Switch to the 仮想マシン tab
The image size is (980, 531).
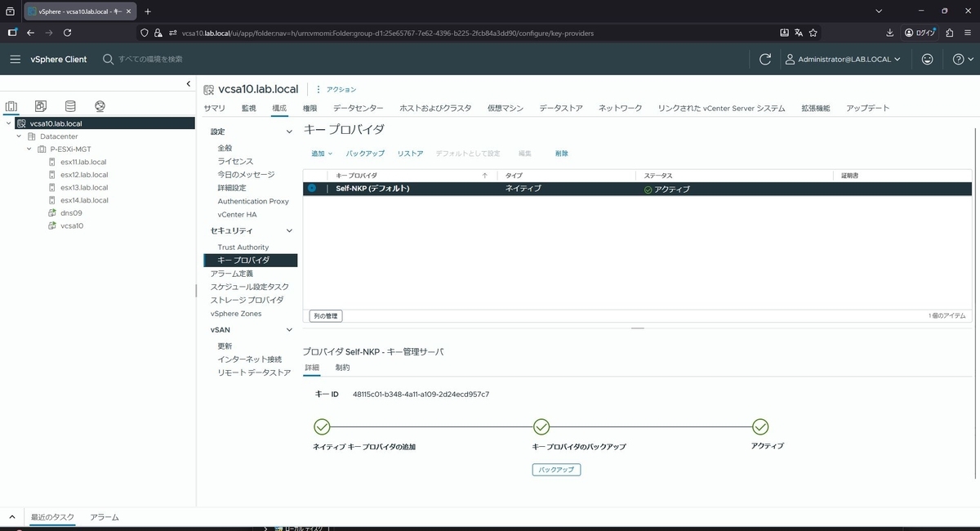[506, 108]
